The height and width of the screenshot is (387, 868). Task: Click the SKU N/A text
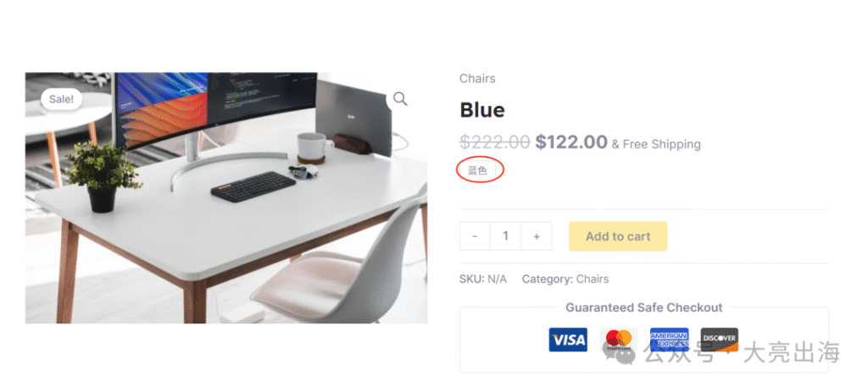point(482,279)
